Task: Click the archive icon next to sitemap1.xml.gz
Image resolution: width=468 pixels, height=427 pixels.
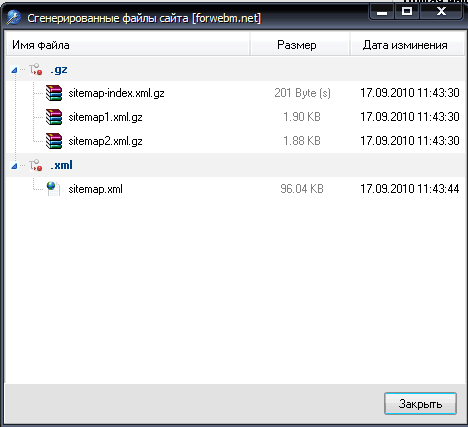Action: click(54, 117)
